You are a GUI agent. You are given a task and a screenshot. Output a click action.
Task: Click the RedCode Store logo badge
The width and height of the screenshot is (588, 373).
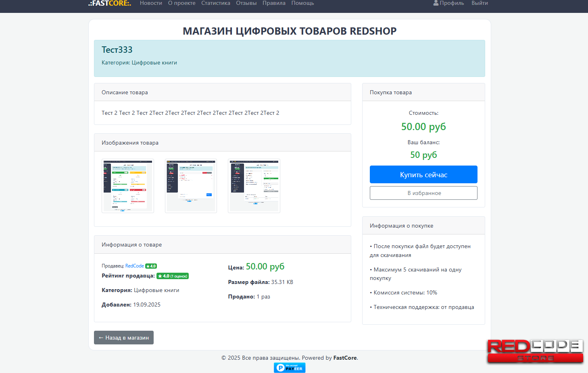click(x=535, y=351)
